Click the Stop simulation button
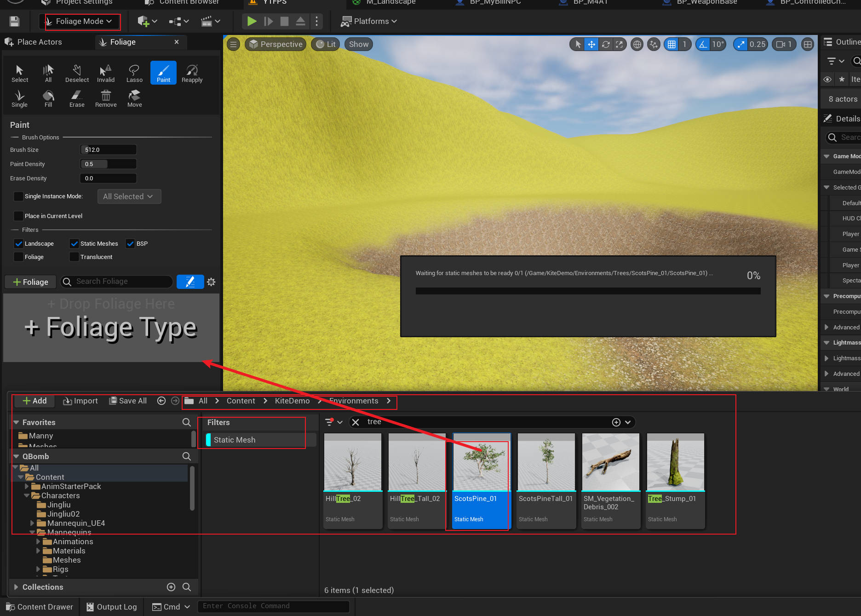The width and height of the screenshot is (861, 616). tap(284, 21)
